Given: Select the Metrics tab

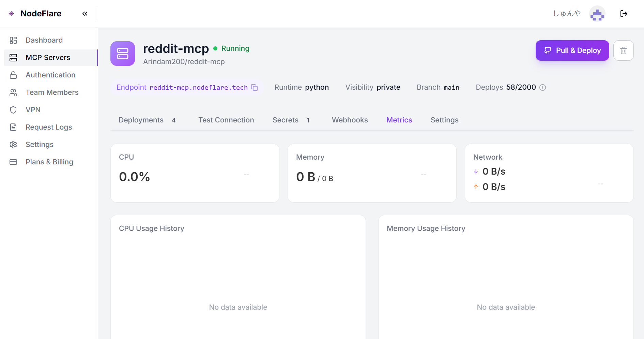Looking at the screenshot, I should pos(399,120).
